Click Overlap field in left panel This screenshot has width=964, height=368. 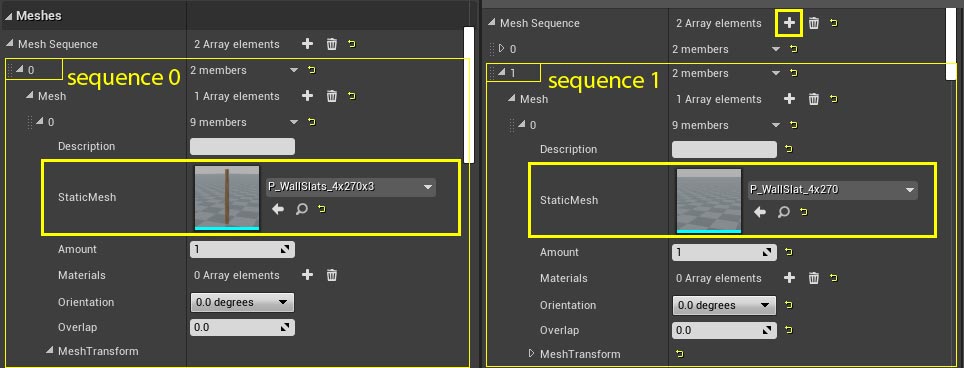242,327
